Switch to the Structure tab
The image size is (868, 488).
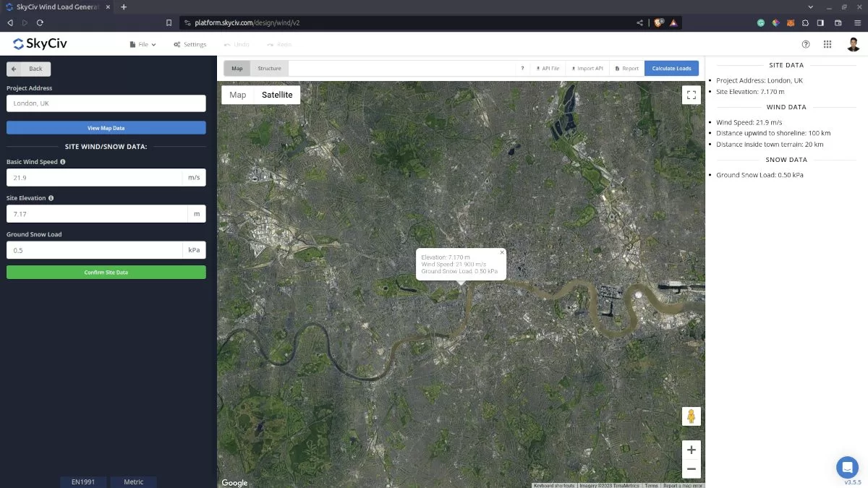pyautogui.click(x=269, y=68)
